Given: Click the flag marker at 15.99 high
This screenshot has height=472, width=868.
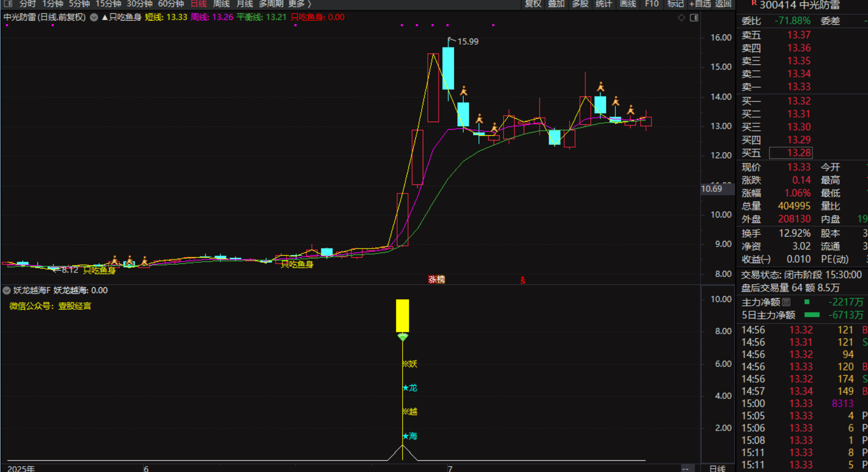Looking at the screenshot, I should coord(450,40).
